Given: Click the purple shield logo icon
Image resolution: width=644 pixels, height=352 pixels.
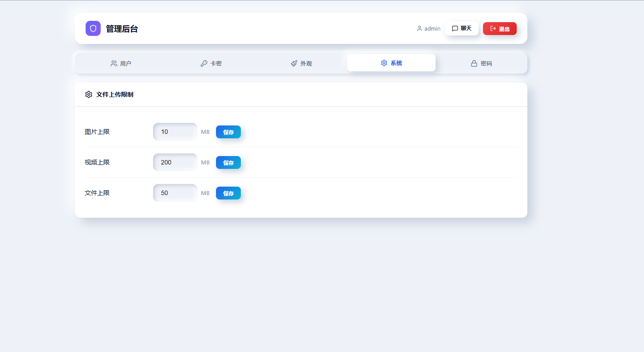Looking at the screenshot, I should (93, 28).
